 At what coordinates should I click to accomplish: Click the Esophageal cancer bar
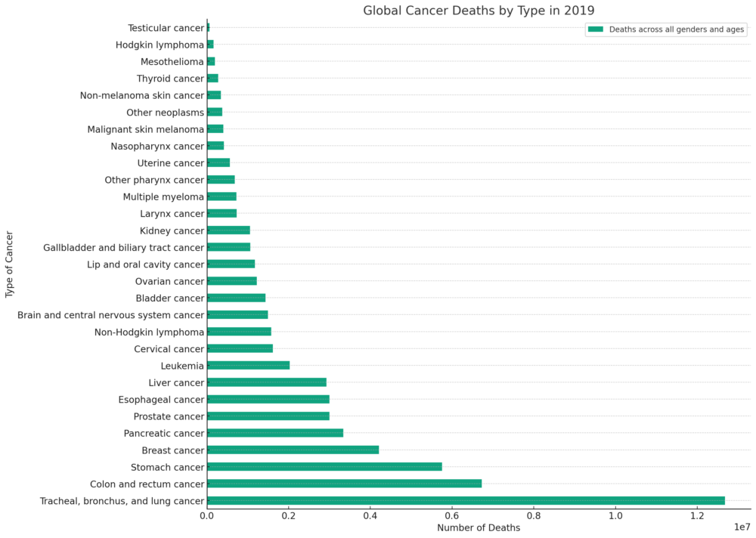pos(268,399)
